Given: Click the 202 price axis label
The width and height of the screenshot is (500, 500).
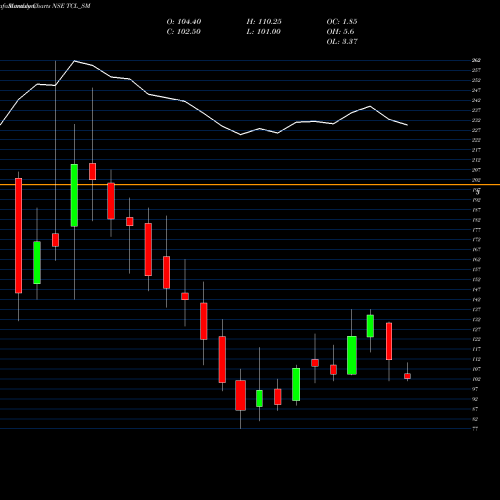Looking at the screenshot, I should click(476, 180).
